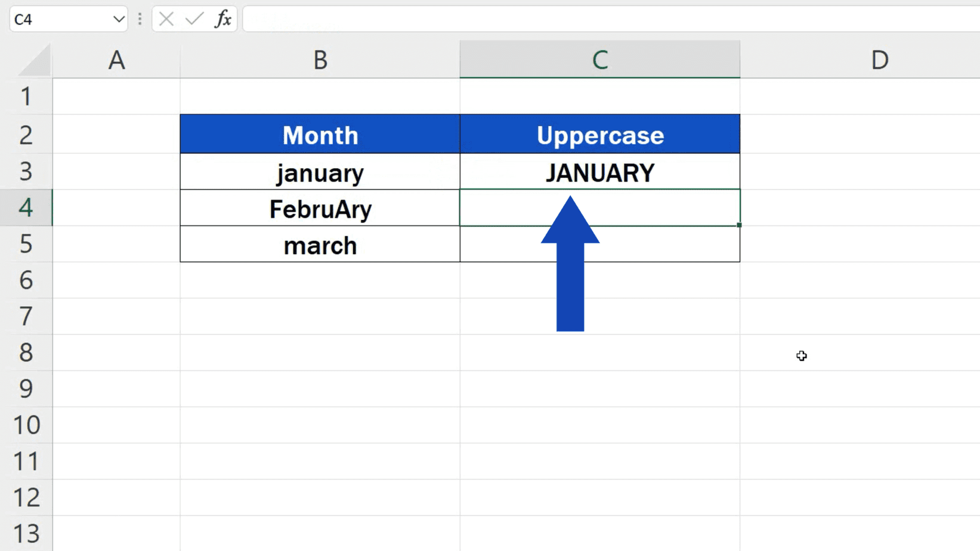Image resolution: width=980 pixels, height=551 pixels.
Task: Select the Month header cell
Action: tap(320, 134)
